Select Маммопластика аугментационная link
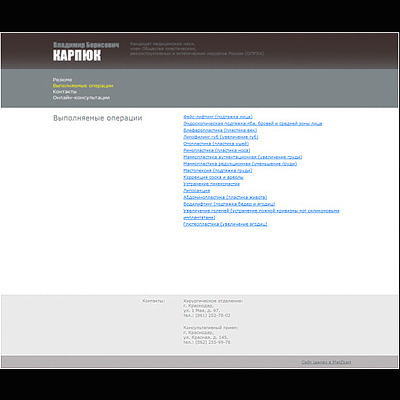400x400 pixels. pyautogui.click(x=243, y=157)
